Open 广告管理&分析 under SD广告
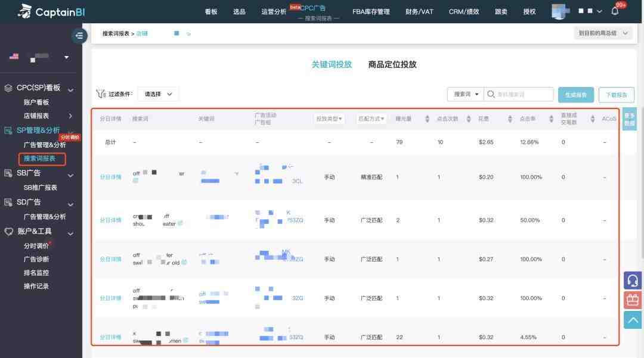The width and height of the screenshot is (644, 358). 45,216
